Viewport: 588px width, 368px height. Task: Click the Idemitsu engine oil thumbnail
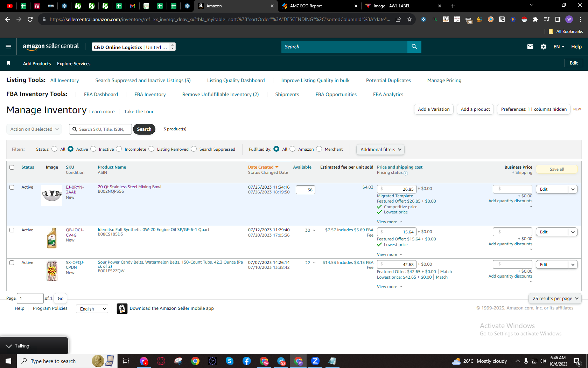click(x=52, y=238)
